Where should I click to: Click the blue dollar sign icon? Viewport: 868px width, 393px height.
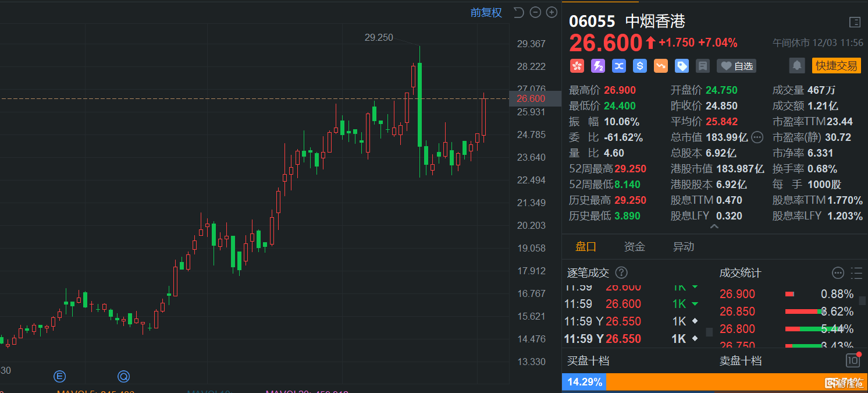[640, 66]
